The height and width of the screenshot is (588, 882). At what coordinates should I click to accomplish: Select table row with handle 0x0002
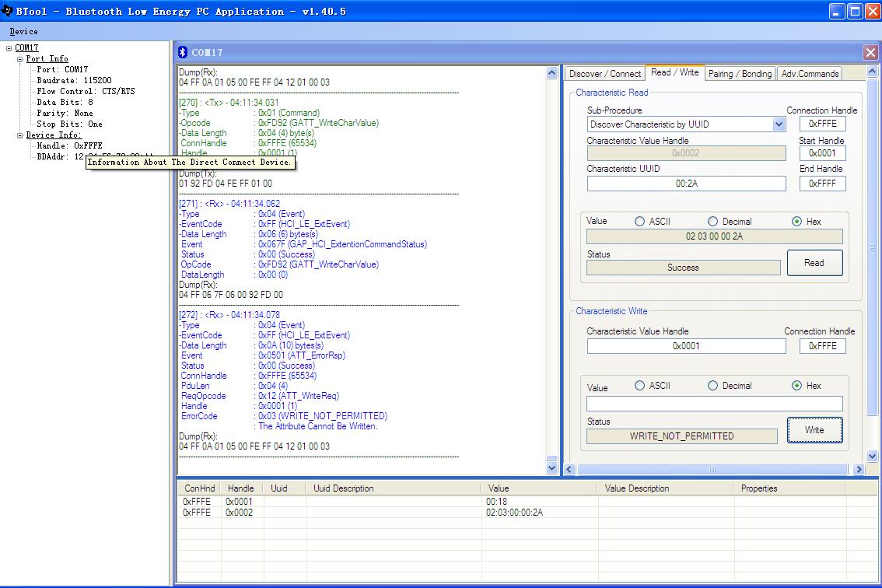tap(527, 513)
